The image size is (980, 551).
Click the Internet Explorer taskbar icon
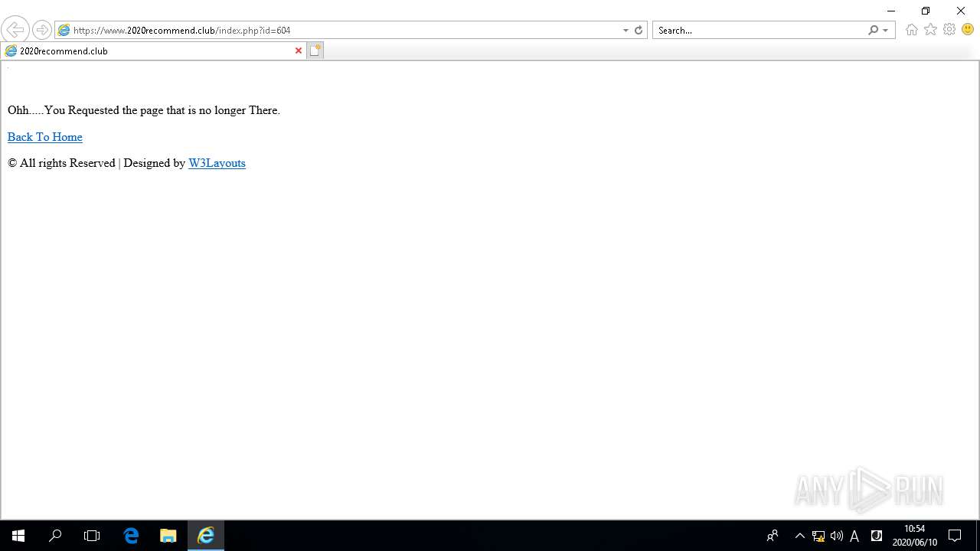click(206, 536)
